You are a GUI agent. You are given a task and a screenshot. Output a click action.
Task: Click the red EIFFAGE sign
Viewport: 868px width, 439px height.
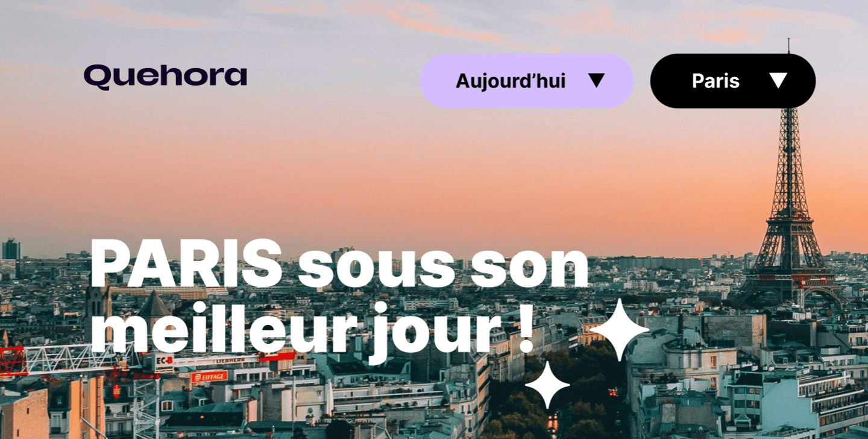point(209,376)
